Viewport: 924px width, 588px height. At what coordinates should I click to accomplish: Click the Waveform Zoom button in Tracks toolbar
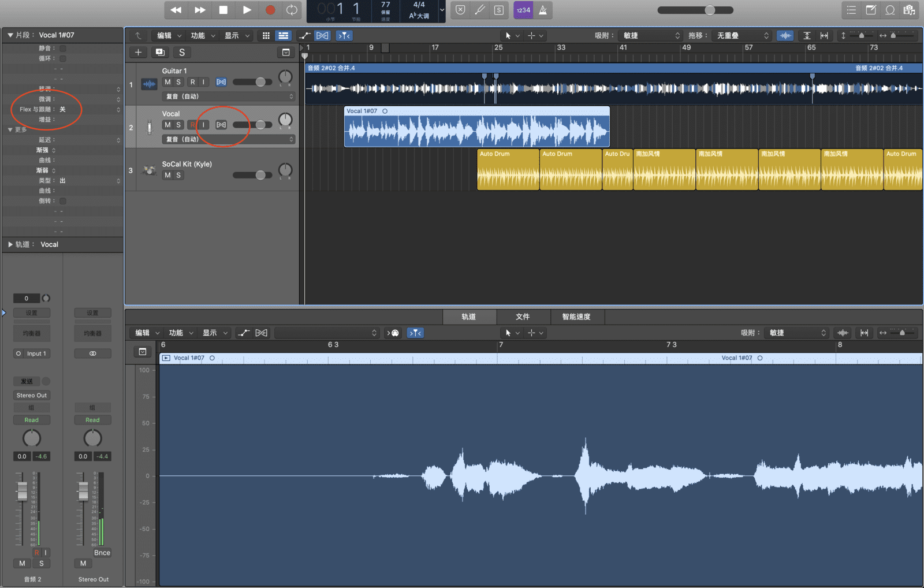(785, 36)
